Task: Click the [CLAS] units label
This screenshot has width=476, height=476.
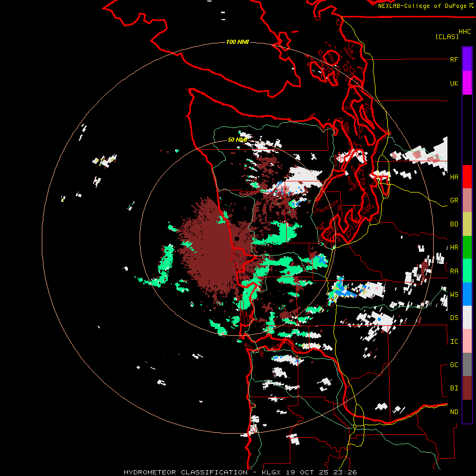Action: click(447, 36)
